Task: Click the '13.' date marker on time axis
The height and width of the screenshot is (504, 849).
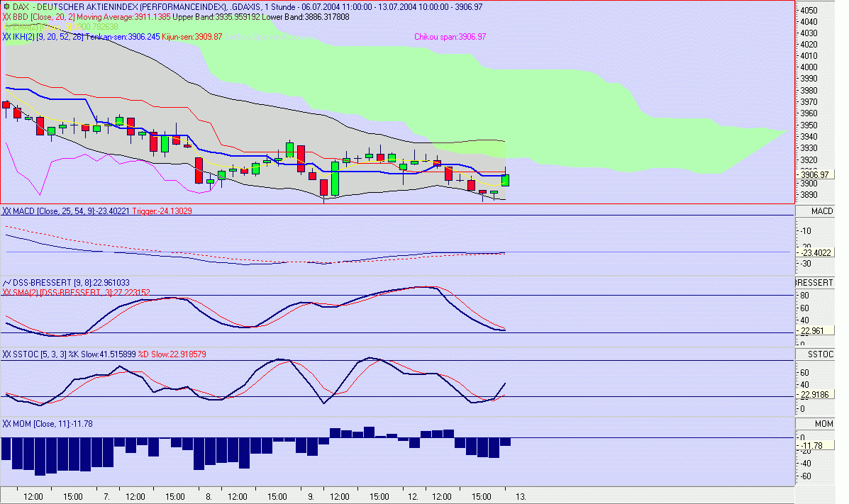Action: 521,496
